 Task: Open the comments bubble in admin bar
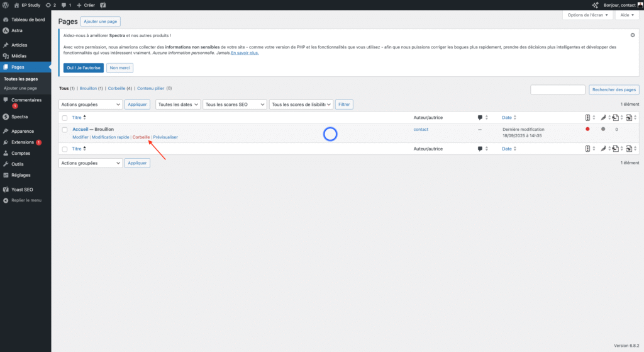64,5
